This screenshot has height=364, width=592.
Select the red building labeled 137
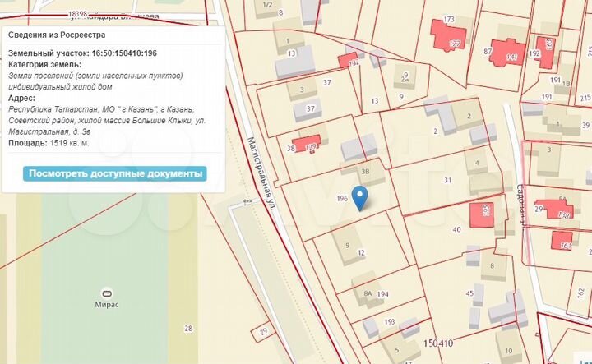348,61
